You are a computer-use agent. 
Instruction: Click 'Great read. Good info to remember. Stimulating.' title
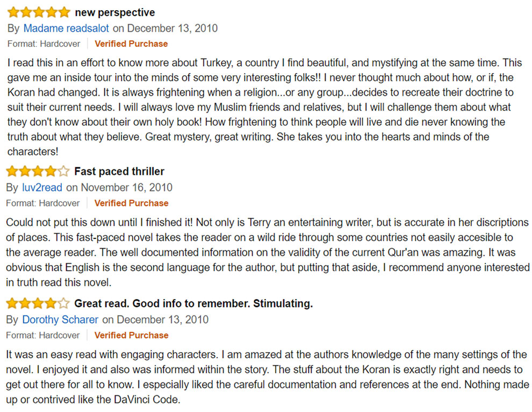click(x=193, y=303)
